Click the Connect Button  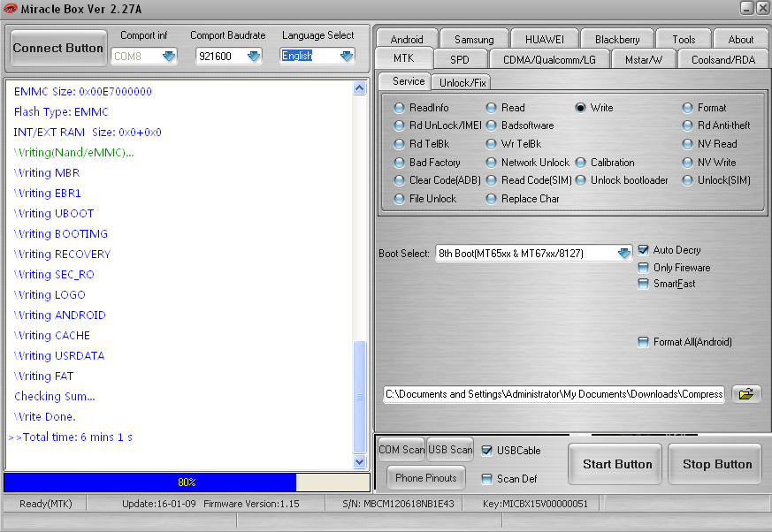(58, 48)
